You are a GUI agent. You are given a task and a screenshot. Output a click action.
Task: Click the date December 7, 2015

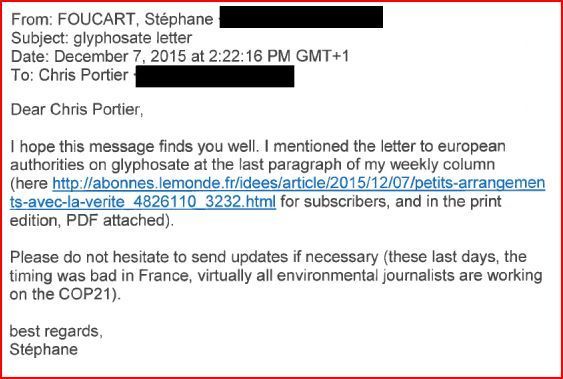pos(120,57)
